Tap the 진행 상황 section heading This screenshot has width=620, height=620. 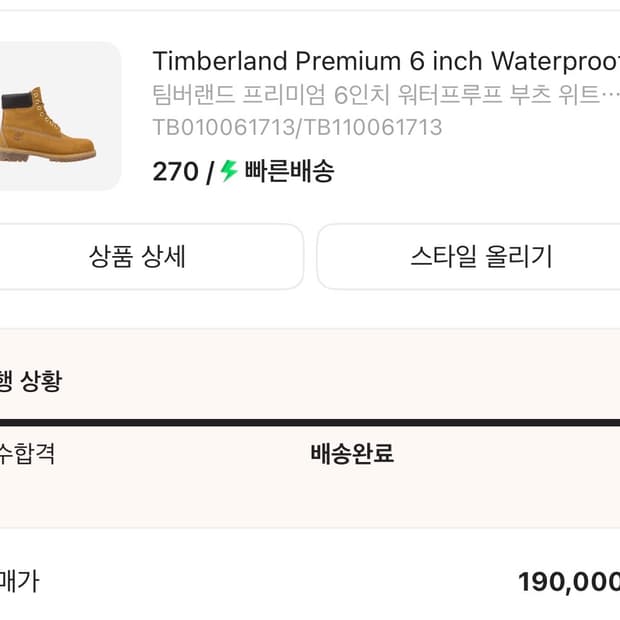pyautogui.click(x=30, y=381)
